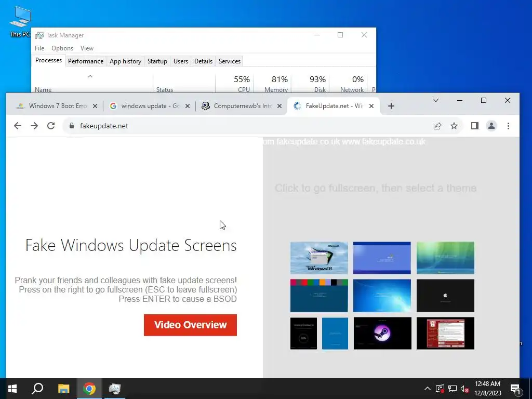Screen dimensions: 532x399
Task: Select This PC desktop icon
Action: coord(20,21)
